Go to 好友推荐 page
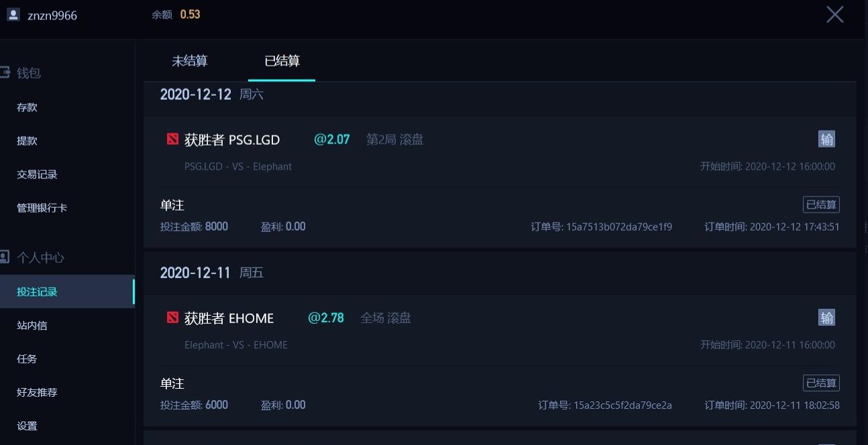The image size is (868, 445). (x=38, y=392)
